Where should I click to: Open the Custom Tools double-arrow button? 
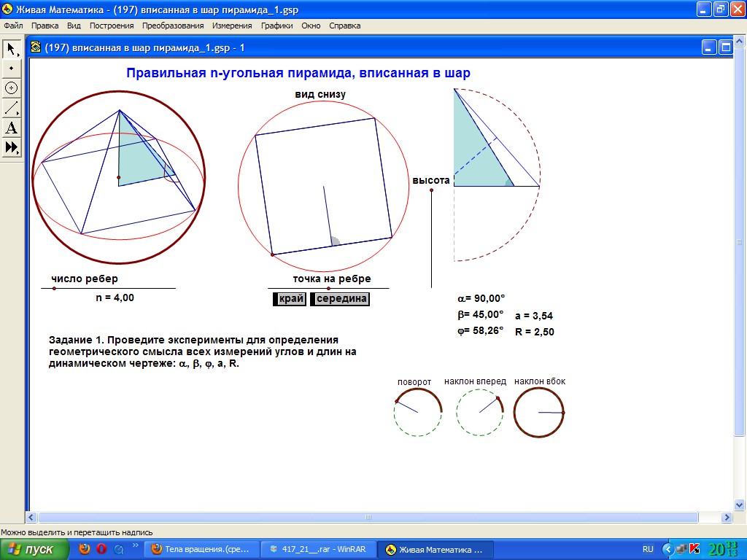point(11,147)
